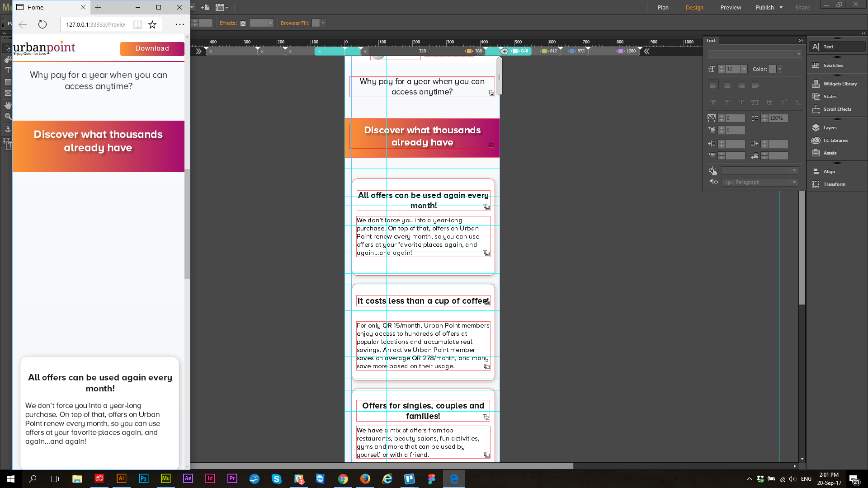Go back in Edge browser
The width and height of the screenshot is (868, 488).
point(23,24)
